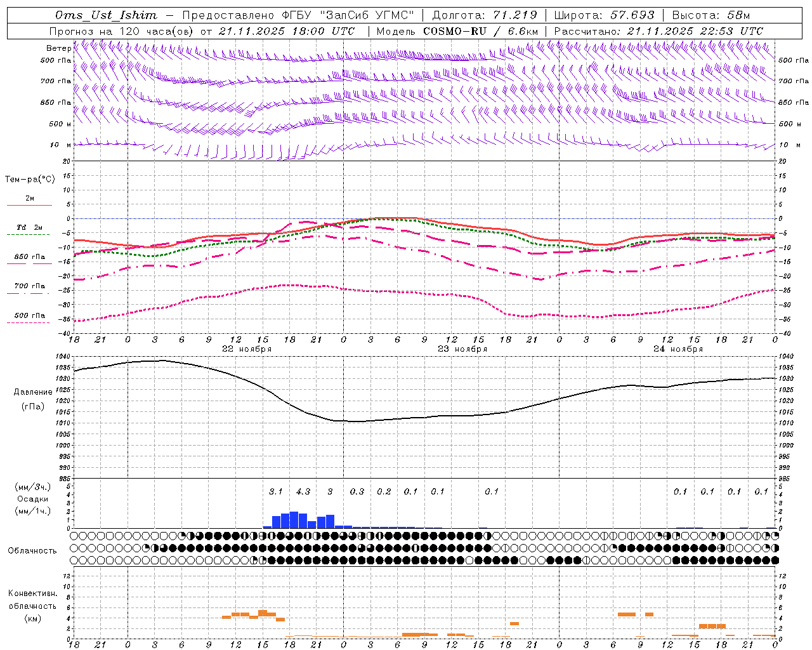Viewport: 812px width, 650px height.
Task: Click the Ветер wind panel label
Action: tap(58, 48)
